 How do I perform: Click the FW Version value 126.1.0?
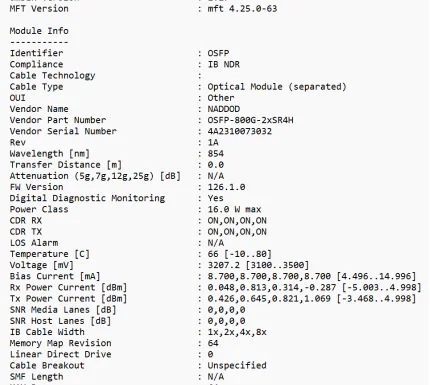point(226,187)
